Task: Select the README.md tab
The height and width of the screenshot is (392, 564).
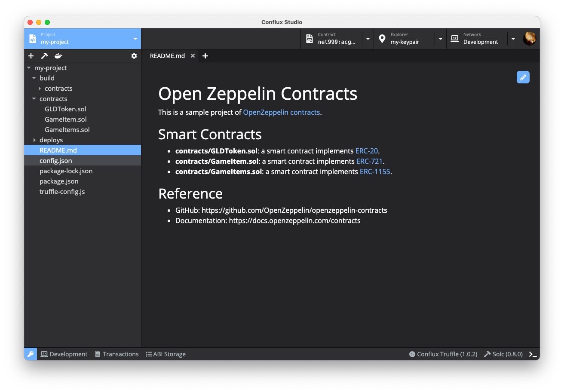Action: pyautogui.click(x=167, y=56)
